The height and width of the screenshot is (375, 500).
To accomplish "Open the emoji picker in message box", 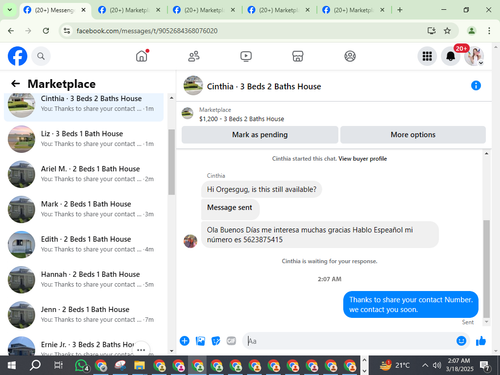I will tap(461, 341).
